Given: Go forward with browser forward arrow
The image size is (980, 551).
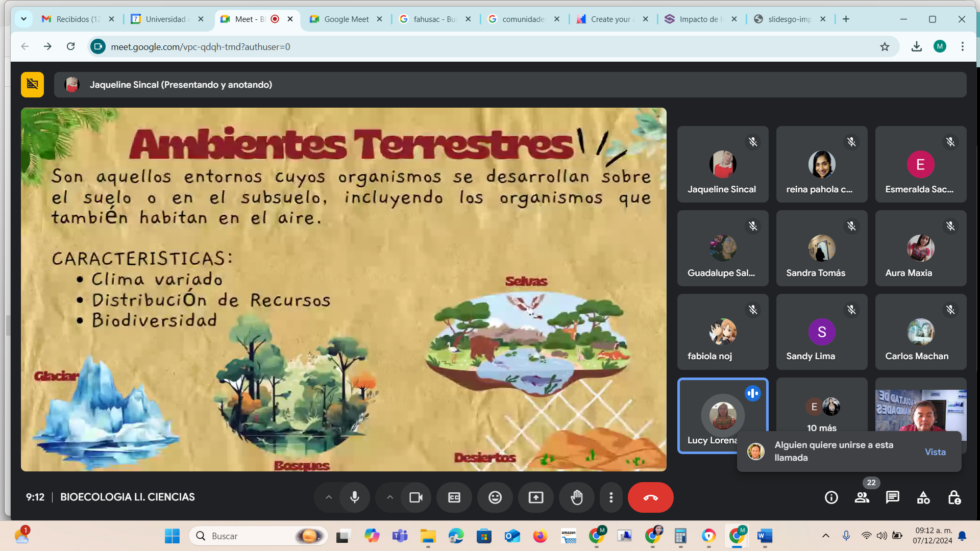Looking at the screenshot, I should (47, 46).
